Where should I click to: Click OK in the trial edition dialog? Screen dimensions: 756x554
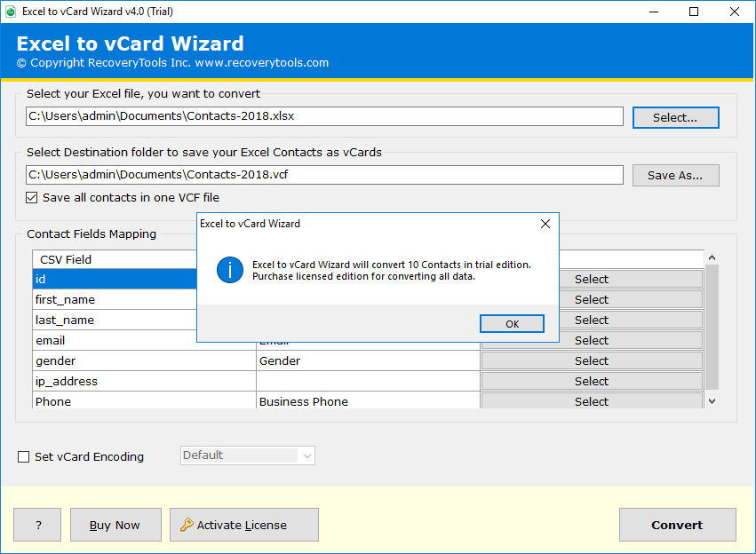coord(512,324)
